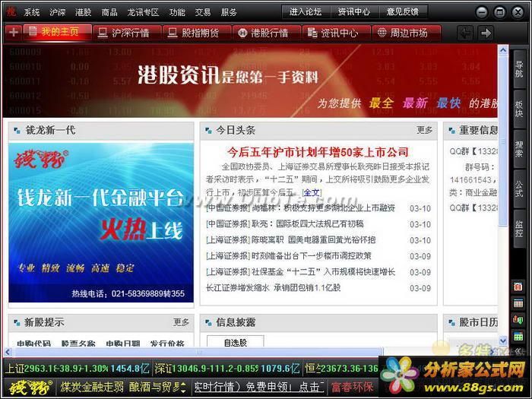Click 实时行情 免费申领 ticker link
Image resolution: width=532 pixels, height=399 pixels.
tap(259, 387)
